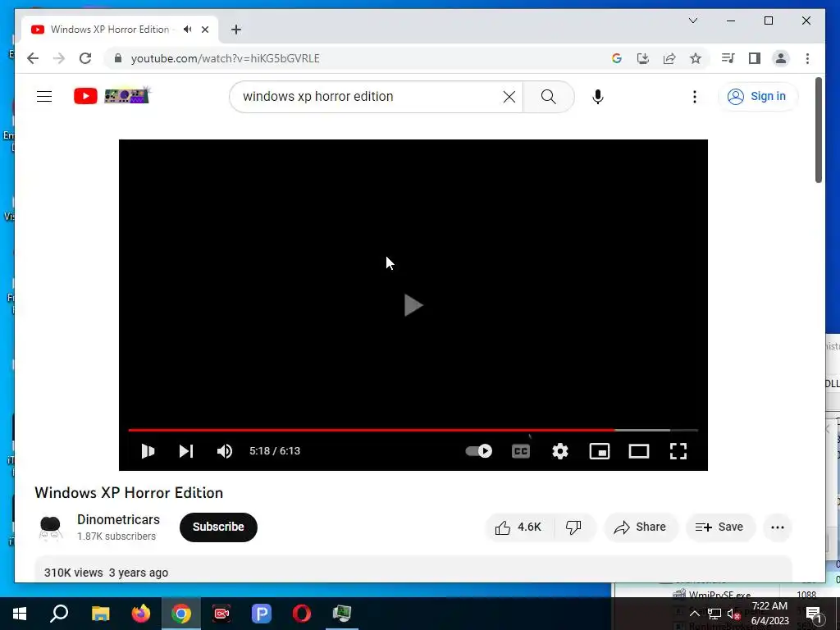Share the video
840x630 pixels.
[x=641, y=527]
